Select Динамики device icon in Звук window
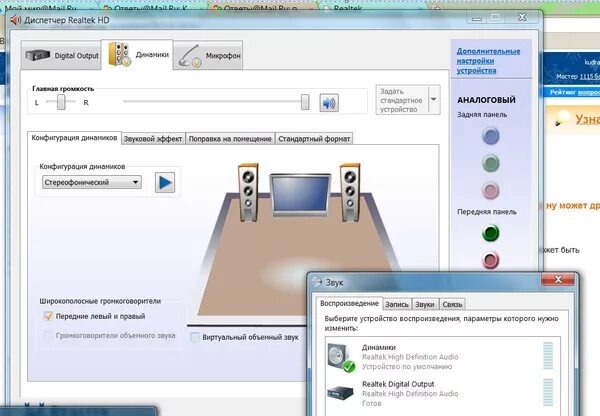This screenshot has height=416, width=600. pos(341,357)
